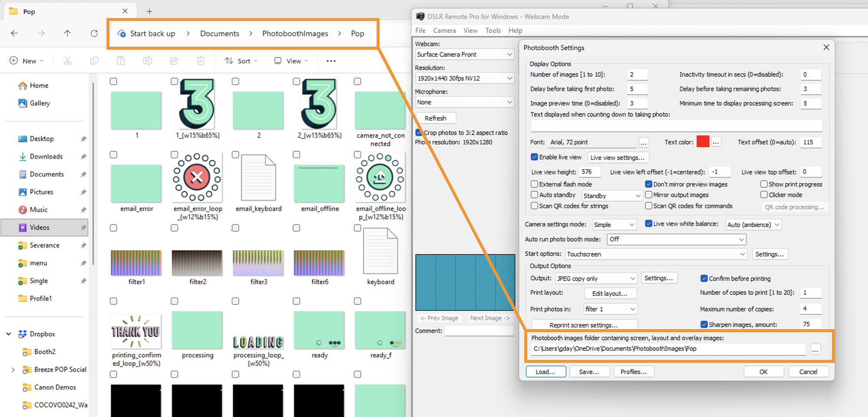This screenshot has width=868, height=417.
Task: Click Number of images input field
Action: pyautogui.click(x=637, y=75)
